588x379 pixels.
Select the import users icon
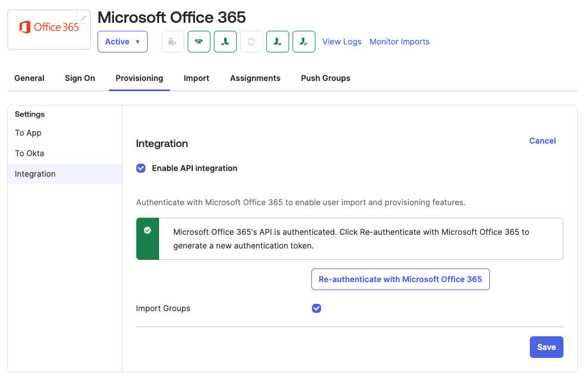[225, 41]
